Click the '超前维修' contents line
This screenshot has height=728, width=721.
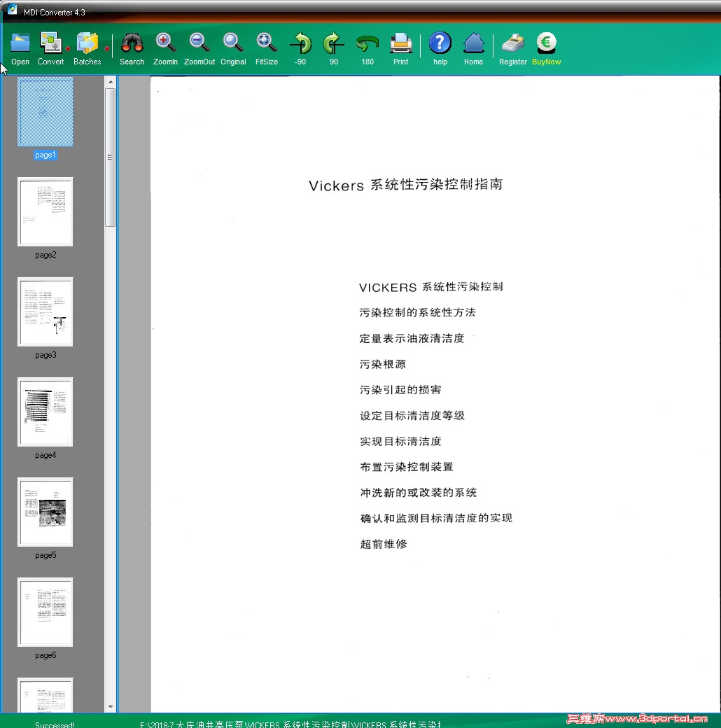point(384,544)
